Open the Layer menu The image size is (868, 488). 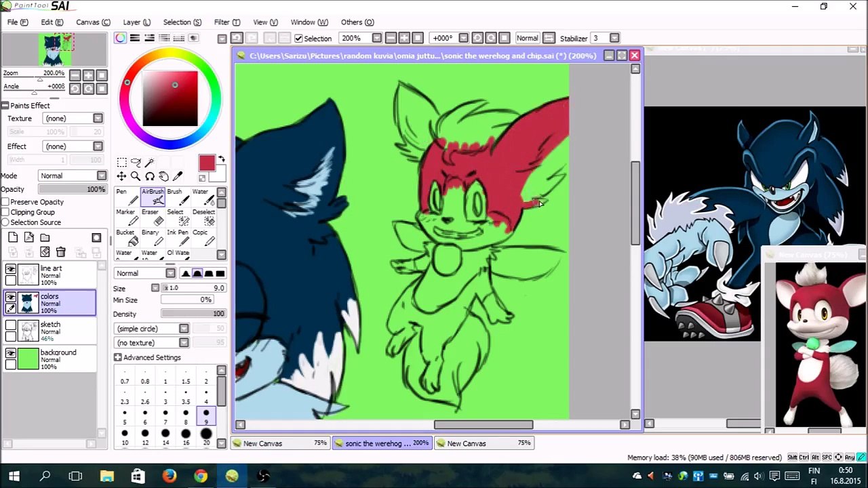(x=136, y=22)
